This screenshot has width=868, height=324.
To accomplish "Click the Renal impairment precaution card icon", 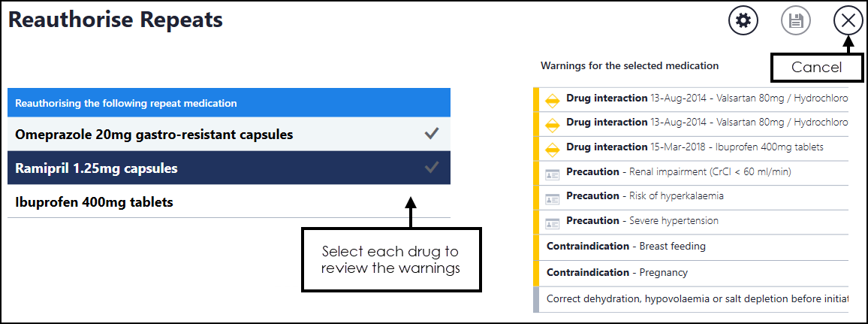I will click(x=553, y=173).
